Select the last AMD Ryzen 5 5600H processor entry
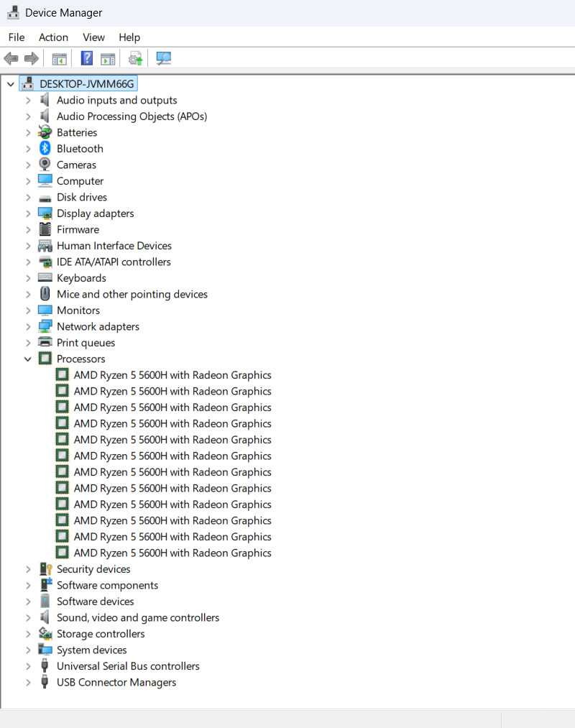The width and height of the screenshot is (575, 728). 172,553
